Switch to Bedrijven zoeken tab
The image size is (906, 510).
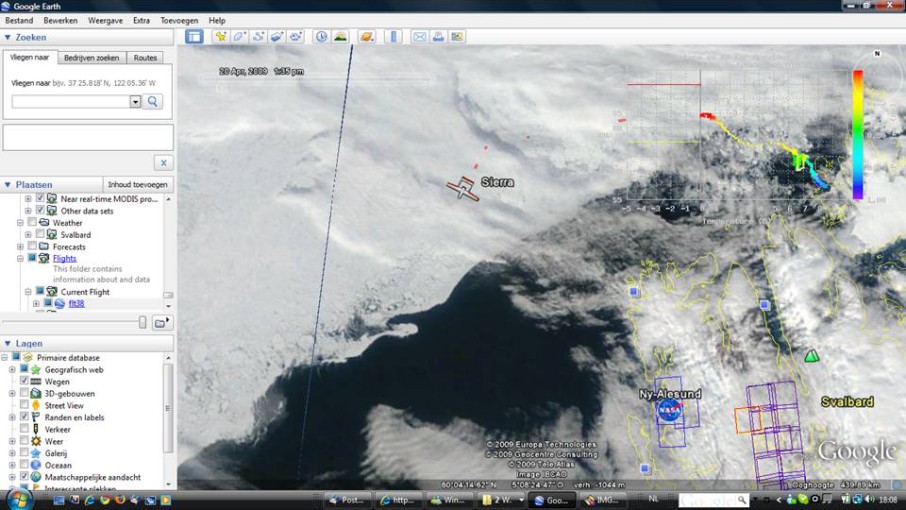point(91,58)
